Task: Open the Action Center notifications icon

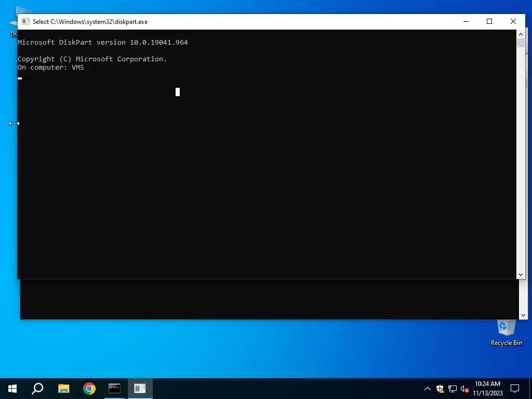Action: coord(515,389)
